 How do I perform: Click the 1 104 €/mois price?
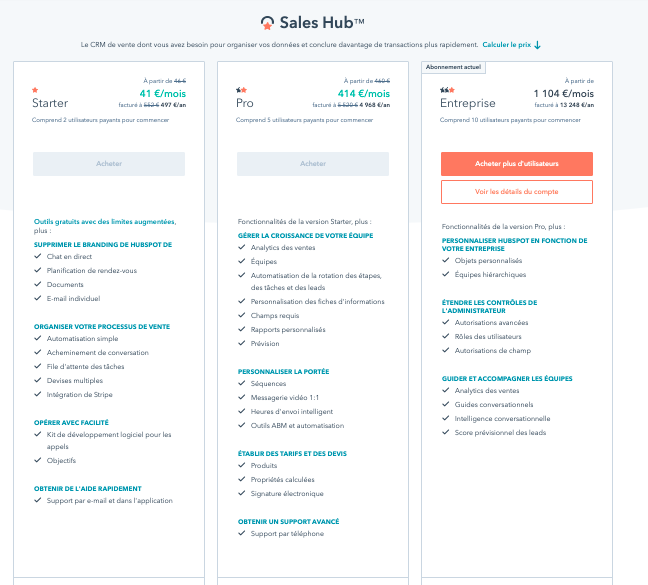click(x=564, y=94)
